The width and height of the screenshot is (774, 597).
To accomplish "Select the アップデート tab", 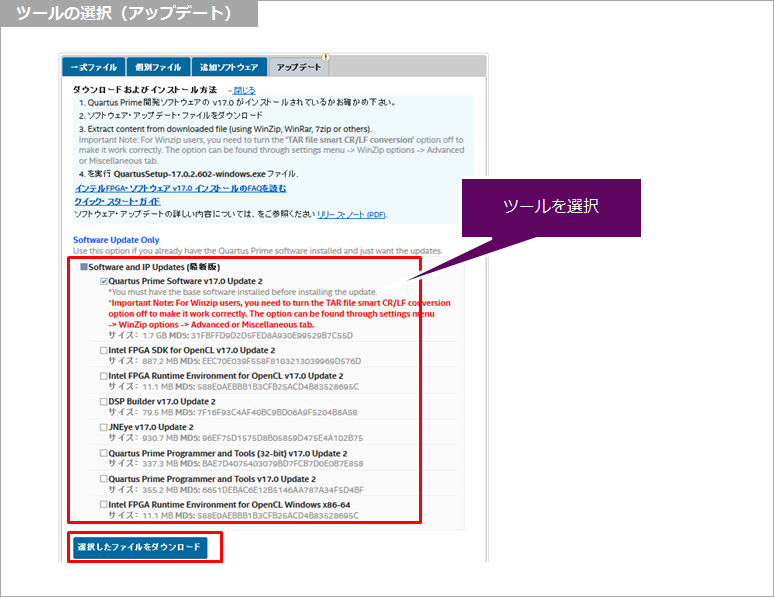I will click(299, 67).
